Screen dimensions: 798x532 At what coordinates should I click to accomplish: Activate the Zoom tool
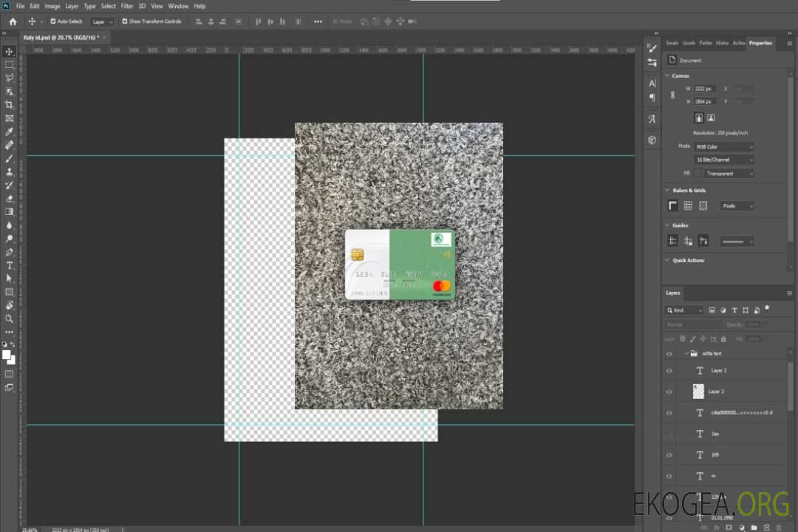coord(10,318)
